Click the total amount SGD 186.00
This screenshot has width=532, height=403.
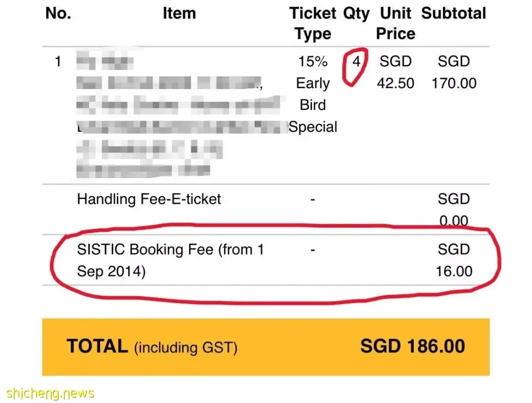[x=413, y=346]
